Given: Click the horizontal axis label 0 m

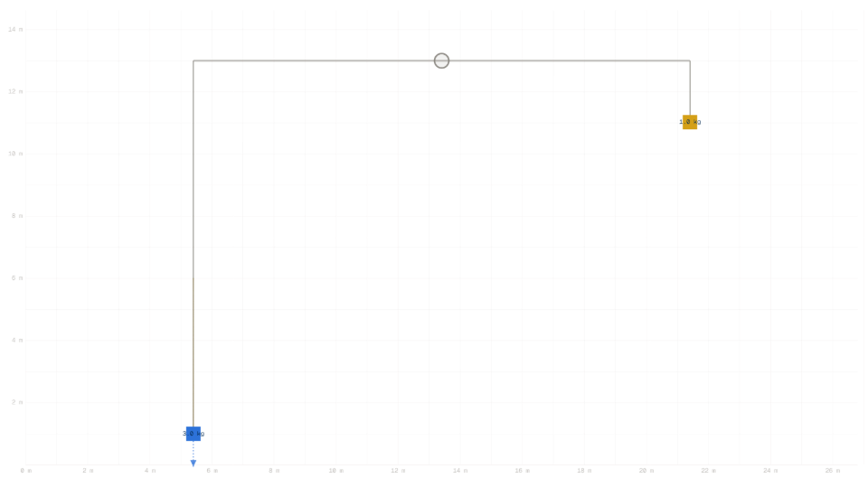Looking at the screenshot, I should coord(26,471).
